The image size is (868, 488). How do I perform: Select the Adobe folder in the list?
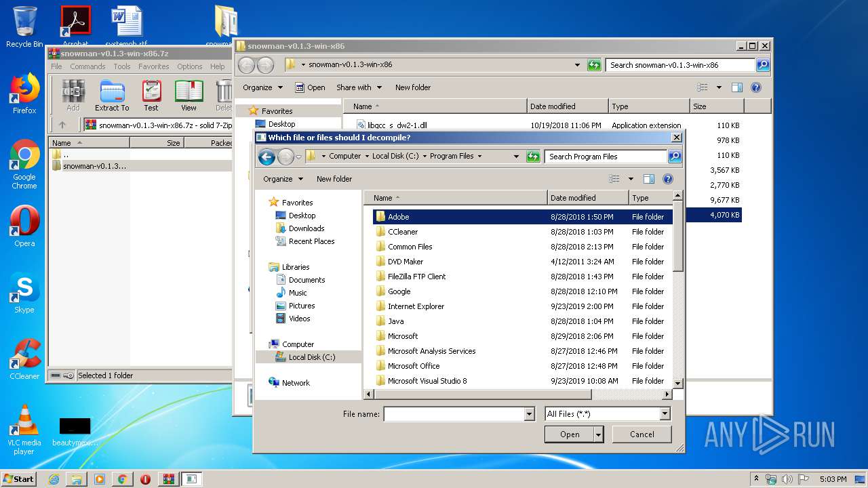tap(522, 217)
